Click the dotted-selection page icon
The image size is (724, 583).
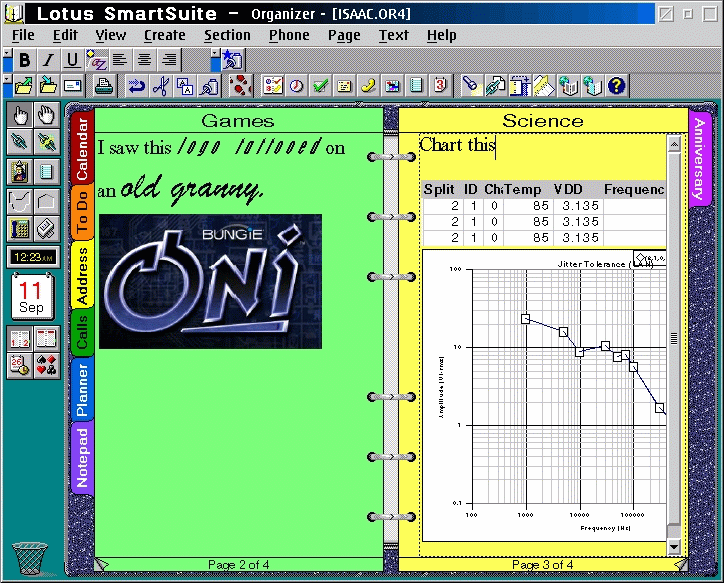tap(520, 86)
